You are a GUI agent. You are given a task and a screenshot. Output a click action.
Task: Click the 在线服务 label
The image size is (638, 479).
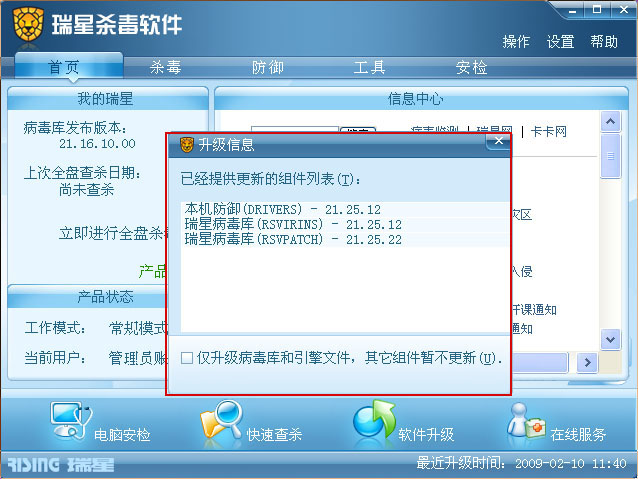[578, 435]
